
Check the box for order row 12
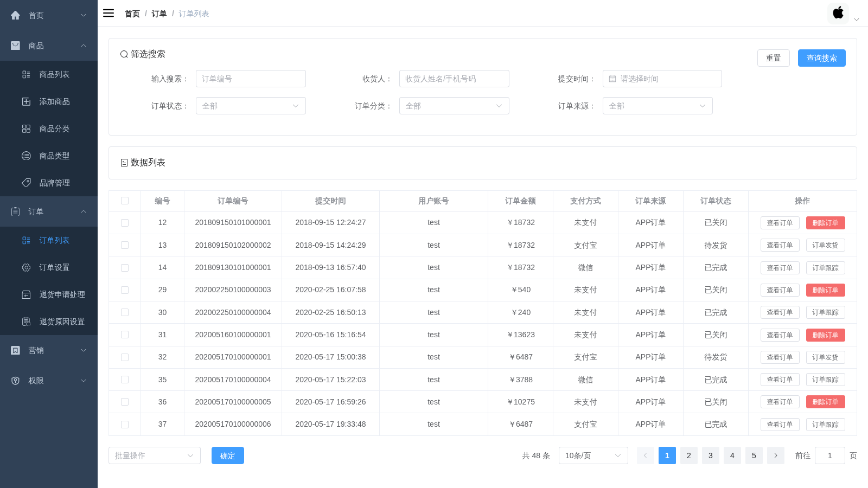pos(125,223)
